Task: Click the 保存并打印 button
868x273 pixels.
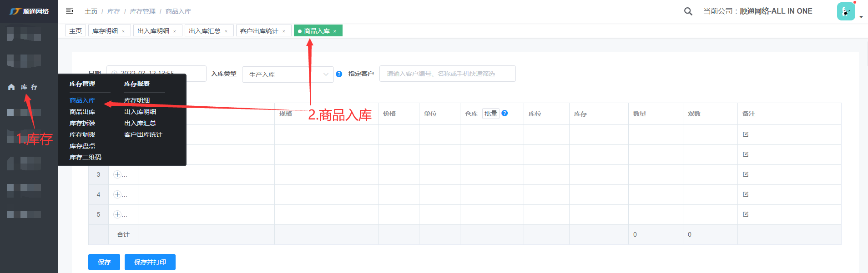Action: [x=150, y=262]
